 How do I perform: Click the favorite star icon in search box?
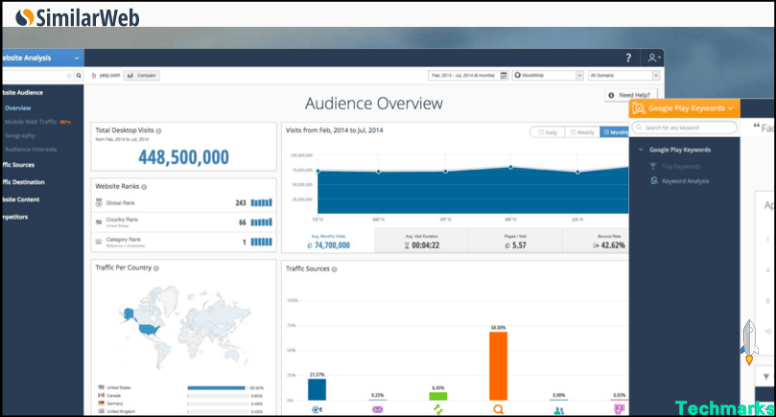click(69, 75)
